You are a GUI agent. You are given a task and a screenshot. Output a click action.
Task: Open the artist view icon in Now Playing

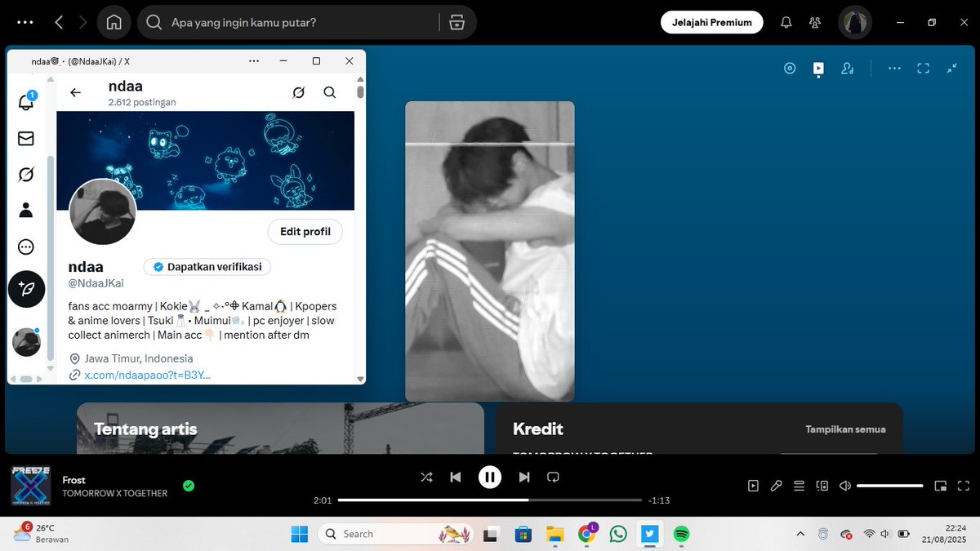point(847,69)
